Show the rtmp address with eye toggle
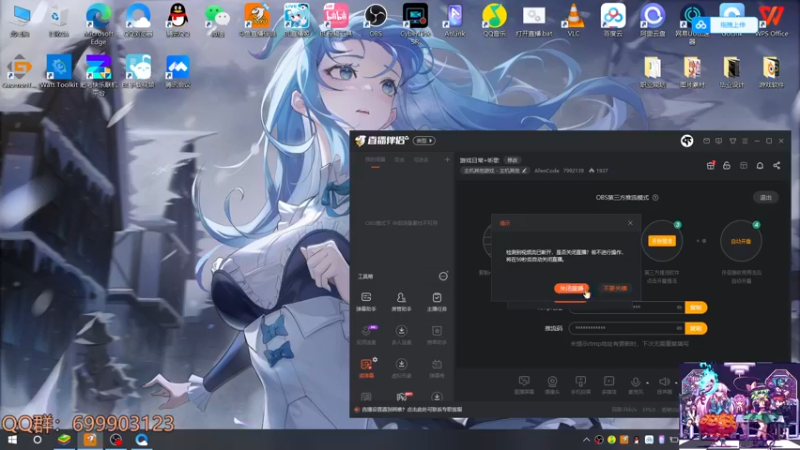 679,307
